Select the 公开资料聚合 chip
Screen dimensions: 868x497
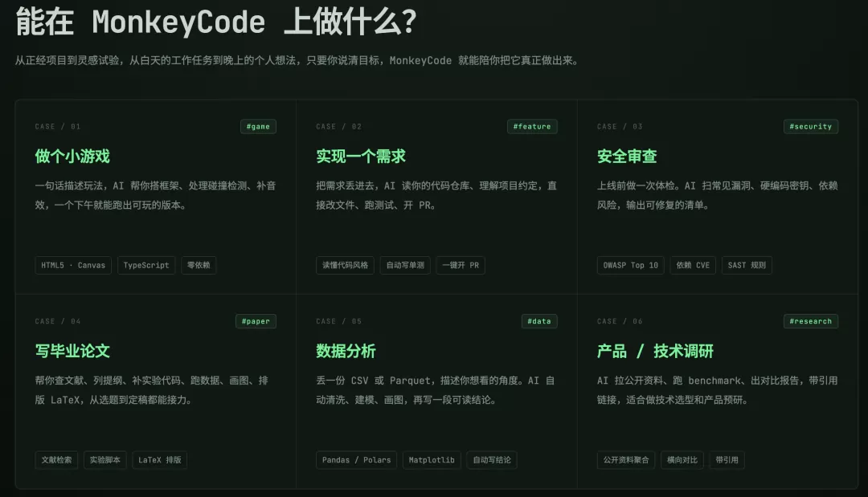click(x=626, y=460)
